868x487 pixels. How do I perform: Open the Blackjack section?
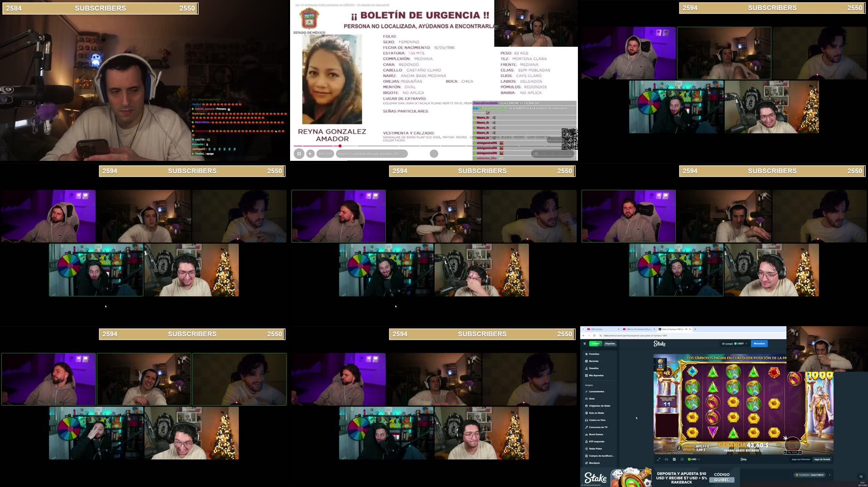click(x=594, y=463)
